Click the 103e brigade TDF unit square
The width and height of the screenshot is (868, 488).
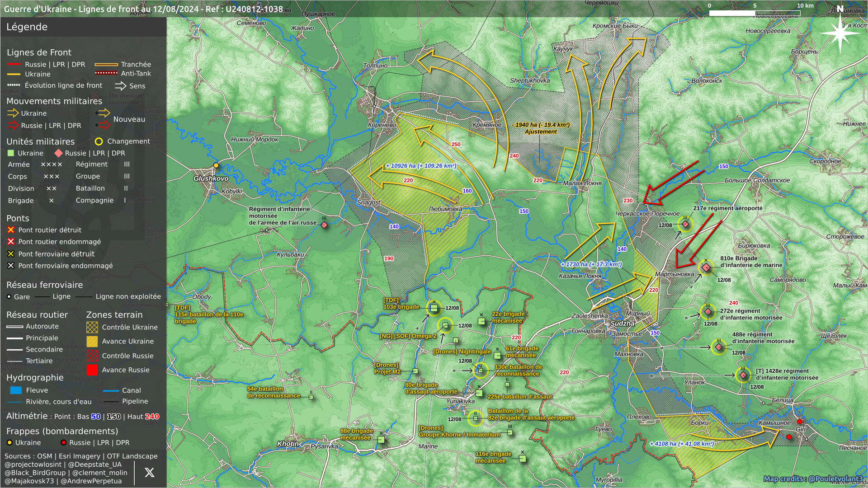coord(434,308)
